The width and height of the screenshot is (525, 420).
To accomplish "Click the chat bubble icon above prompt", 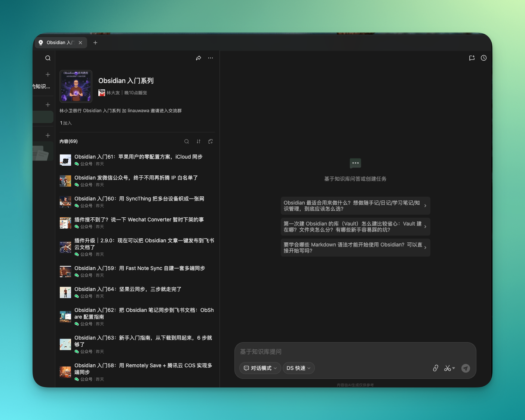I will [355, 163].
